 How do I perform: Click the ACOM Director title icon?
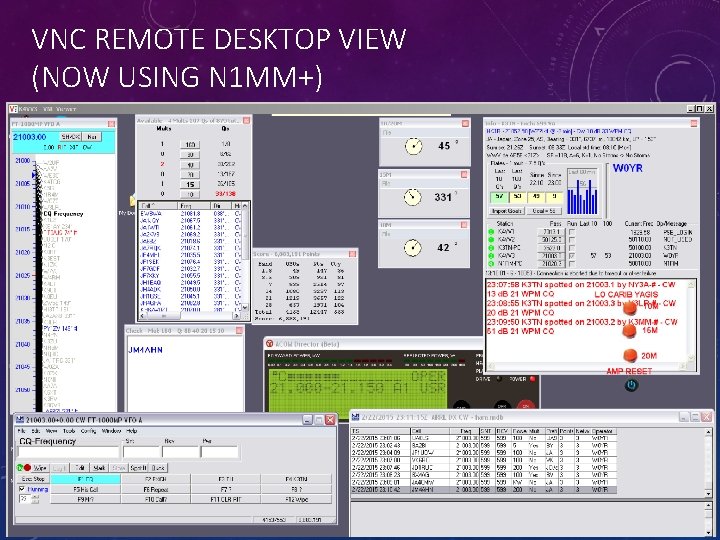(x=270, y=343)
